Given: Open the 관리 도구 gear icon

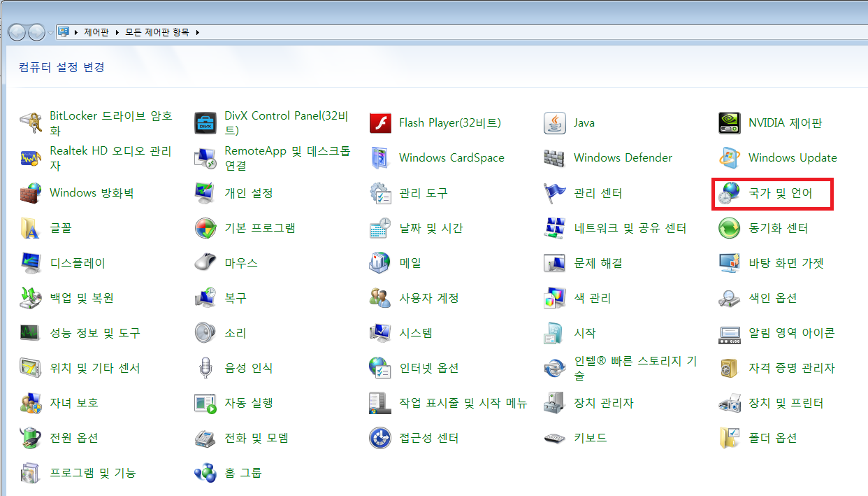Looking at the screenshot, I should (380, 193).
